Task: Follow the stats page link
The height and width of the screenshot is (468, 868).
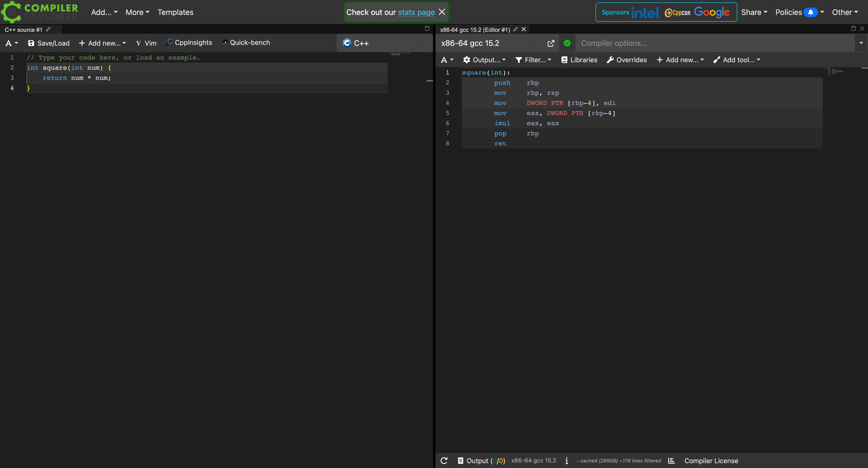Action: (x=416, y=13)
